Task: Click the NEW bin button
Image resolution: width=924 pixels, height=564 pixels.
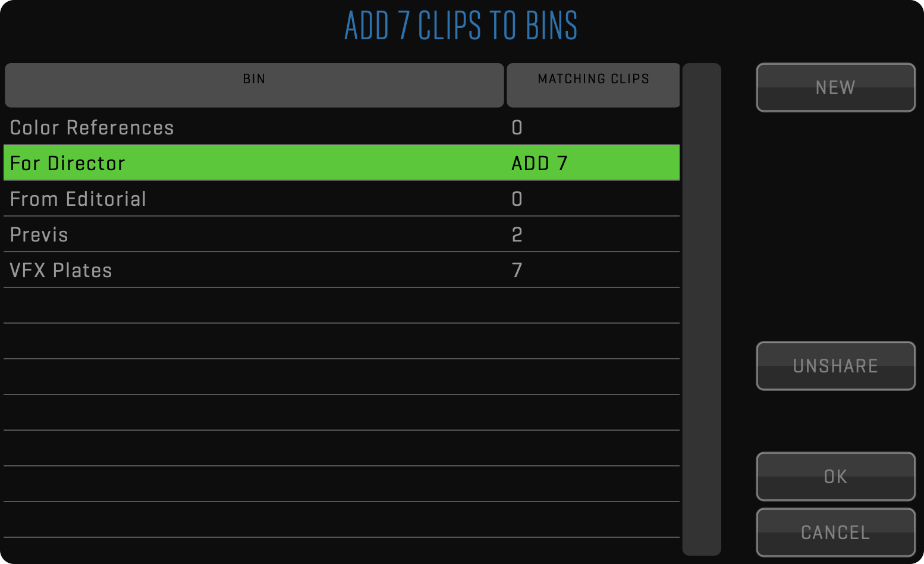Action: tap(835, 87)
